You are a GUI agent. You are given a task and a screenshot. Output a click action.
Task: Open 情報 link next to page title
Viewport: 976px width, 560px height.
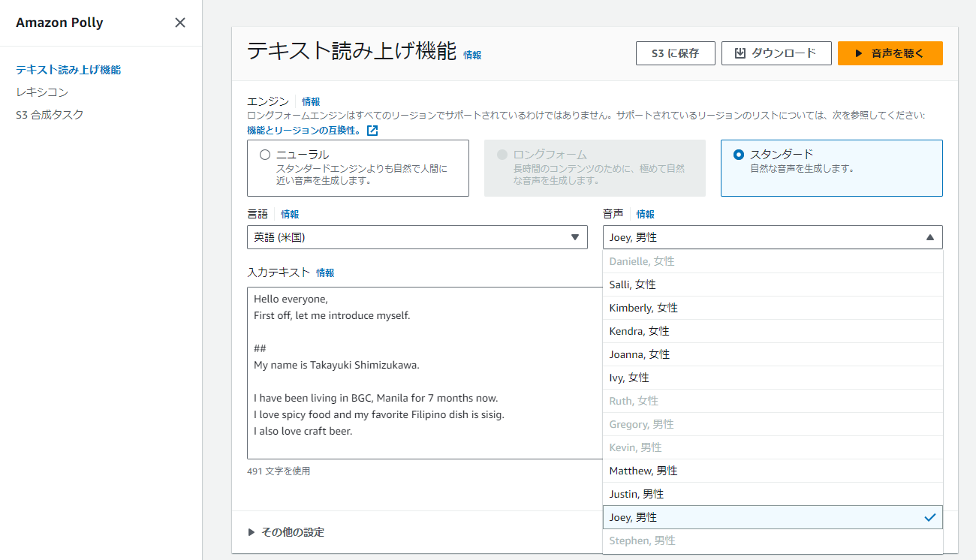(x=472, y=55)
